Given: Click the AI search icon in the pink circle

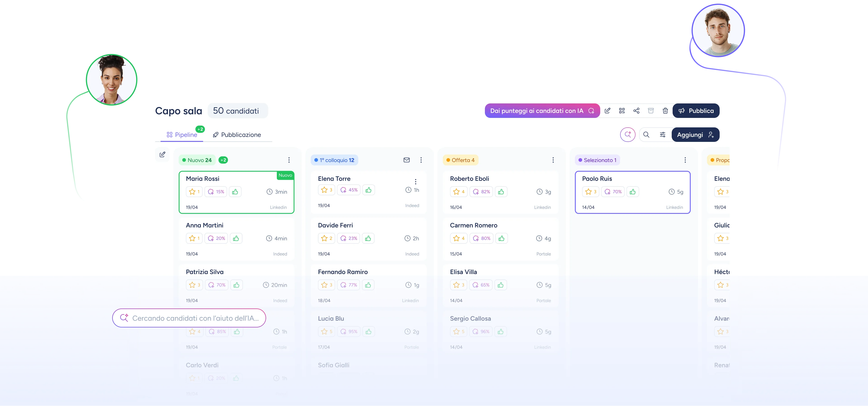Looking at the screenshot, I should pos(628,135).
